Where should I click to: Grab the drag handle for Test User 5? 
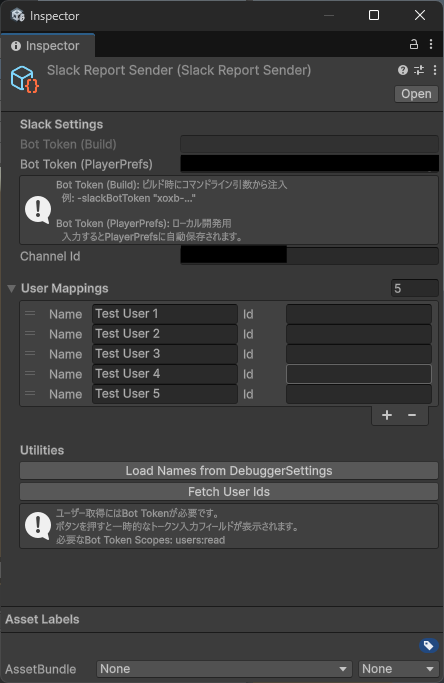pos(30,394)
